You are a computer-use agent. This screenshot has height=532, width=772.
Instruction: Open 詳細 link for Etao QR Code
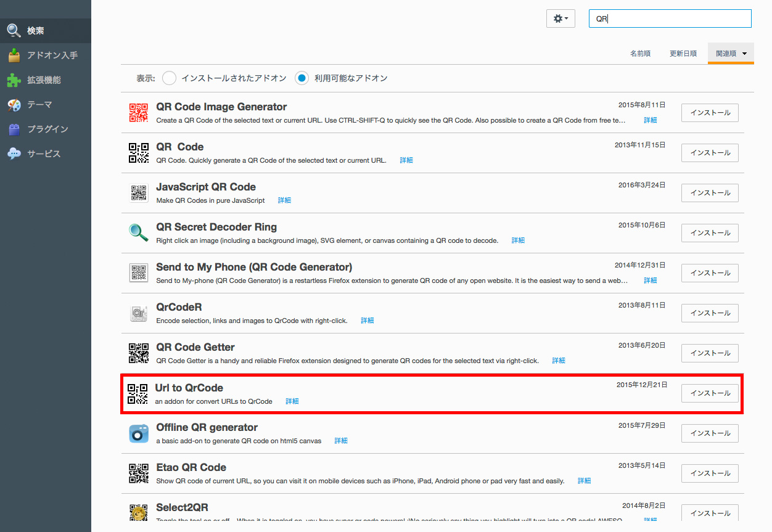(x=584, y=481)
